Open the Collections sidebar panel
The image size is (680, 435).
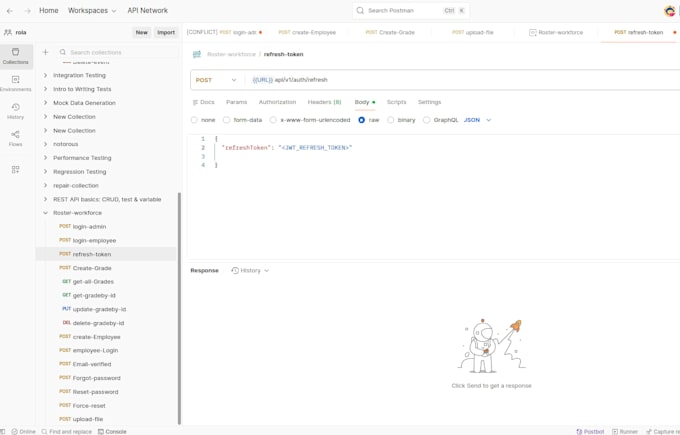[x=16, y=56]
